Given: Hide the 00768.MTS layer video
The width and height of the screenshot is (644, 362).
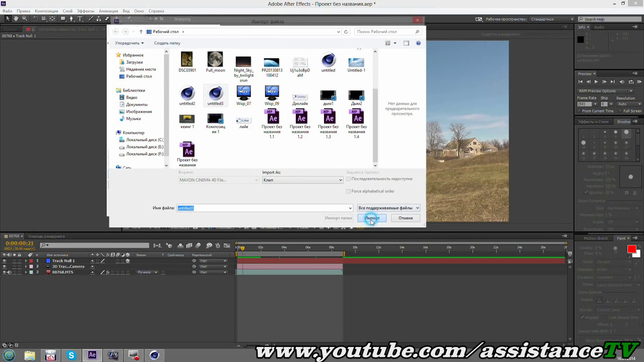Looking at the screenshot, I should click(5, 272).
